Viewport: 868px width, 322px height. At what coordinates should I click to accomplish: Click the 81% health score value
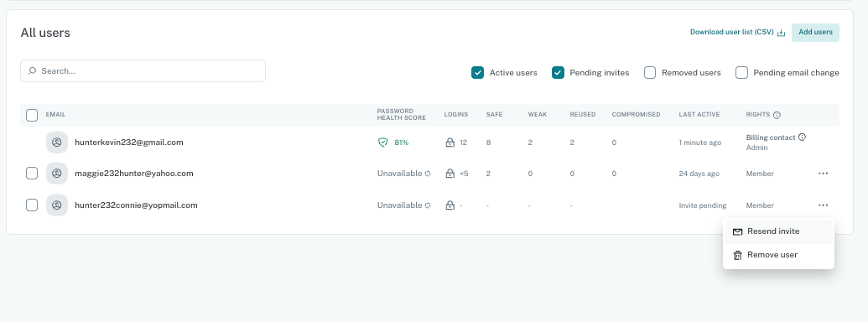402,143
